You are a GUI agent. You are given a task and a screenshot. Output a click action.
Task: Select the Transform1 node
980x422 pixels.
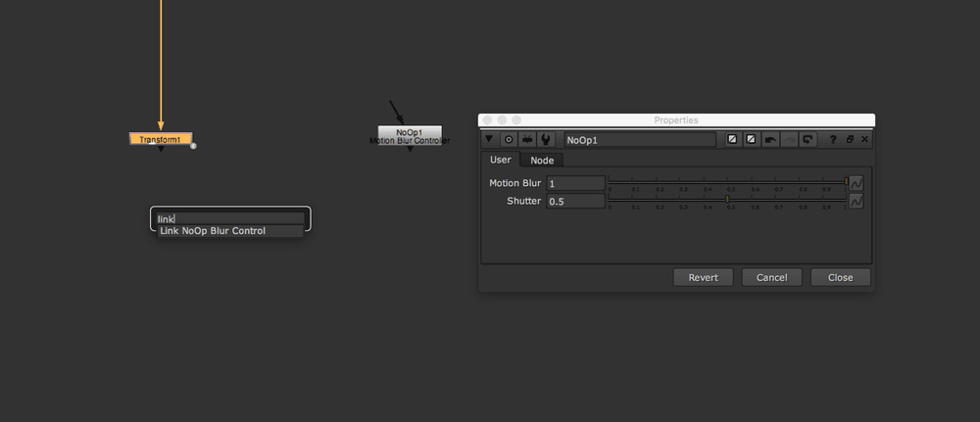coord(161,139)
